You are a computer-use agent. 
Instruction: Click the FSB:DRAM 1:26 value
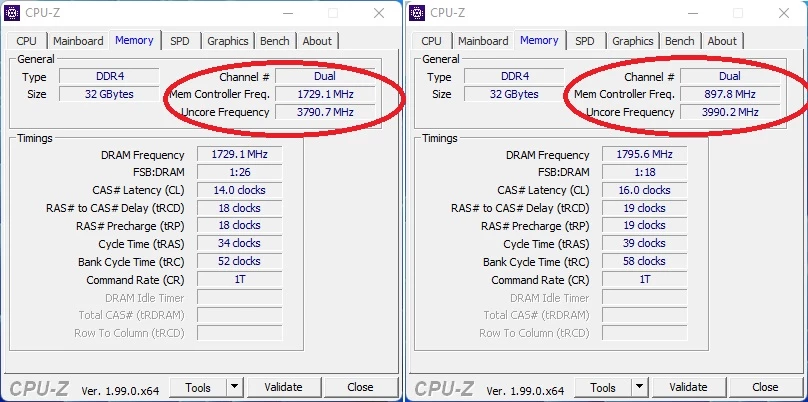tap(240, 172)
